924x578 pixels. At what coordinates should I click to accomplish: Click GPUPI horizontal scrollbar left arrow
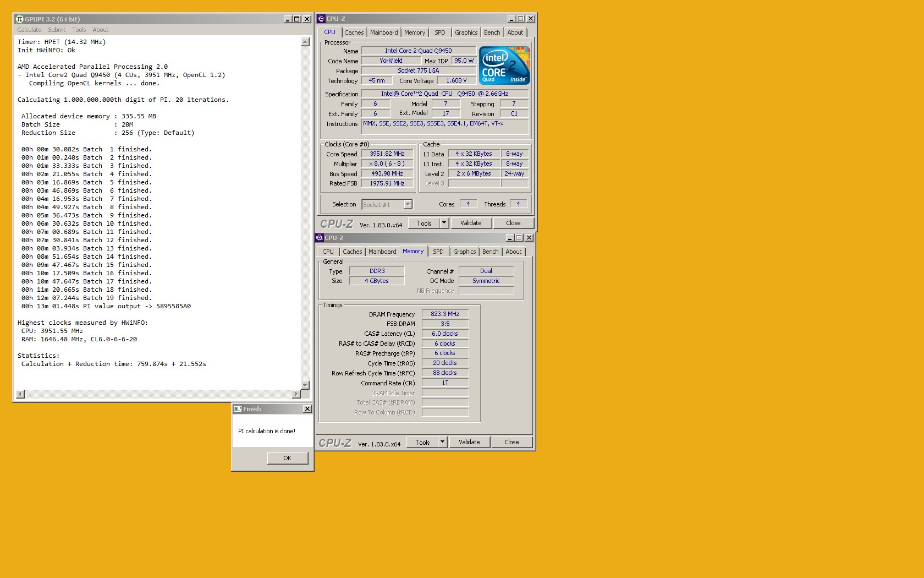click(20, 394)
